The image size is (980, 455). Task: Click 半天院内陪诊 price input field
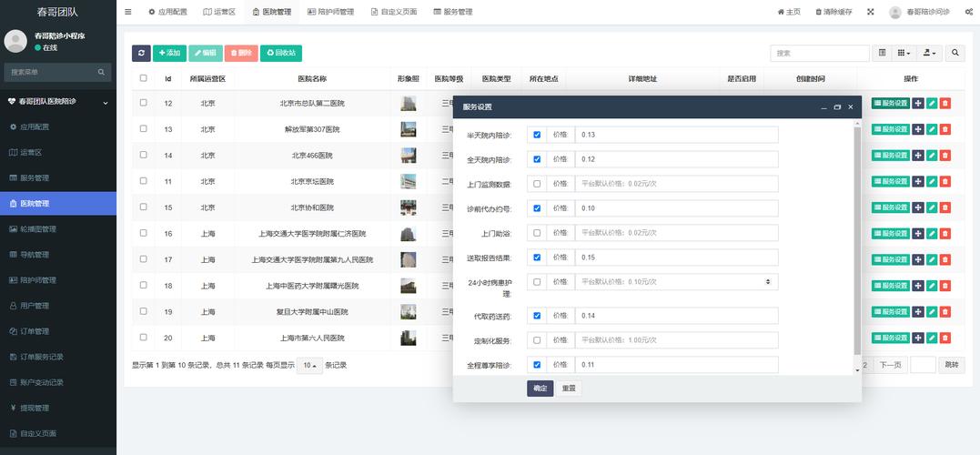click(x=677, y=135)
